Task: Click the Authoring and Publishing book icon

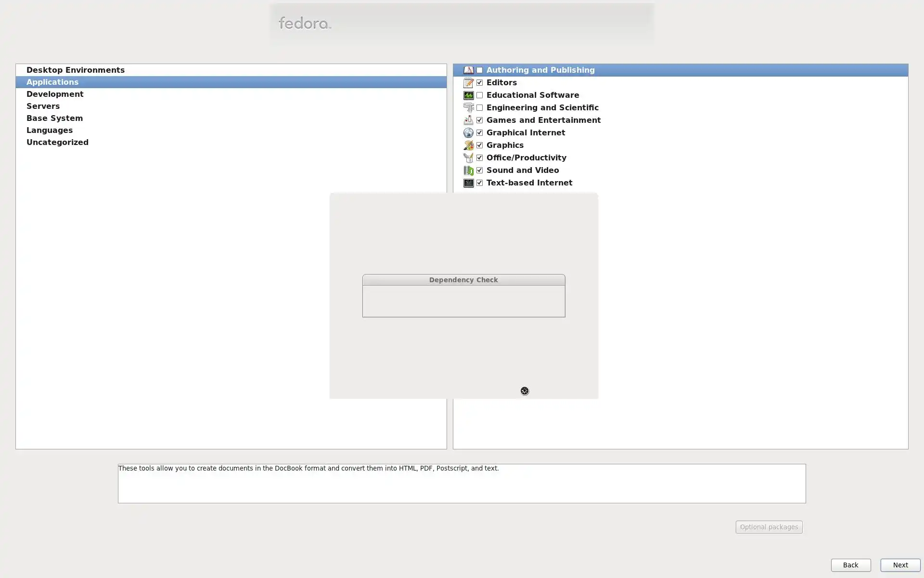Action: (x=468, y=70)
